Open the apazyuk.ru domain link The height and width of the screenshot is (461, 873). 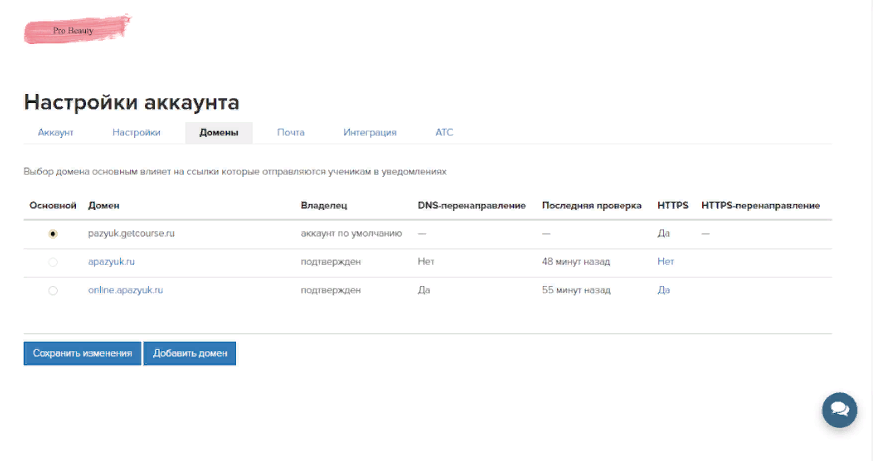click(111, 262)
